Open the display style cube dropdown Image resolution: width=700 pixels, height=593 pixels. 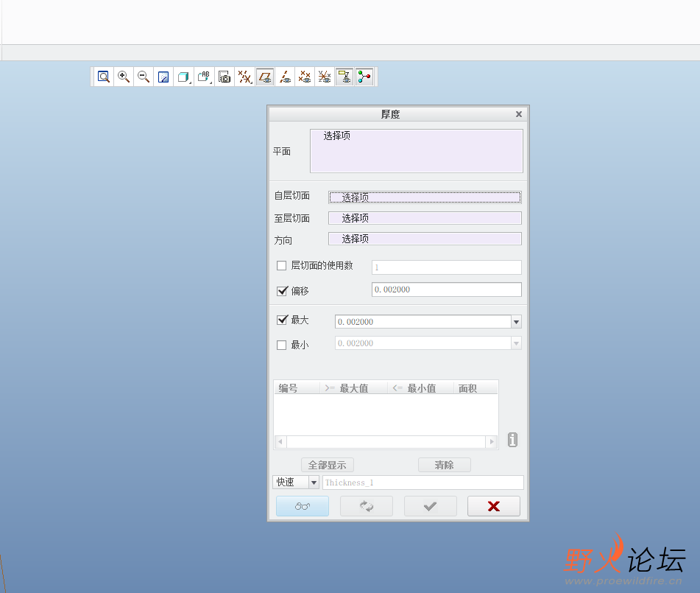click(183, 77)
